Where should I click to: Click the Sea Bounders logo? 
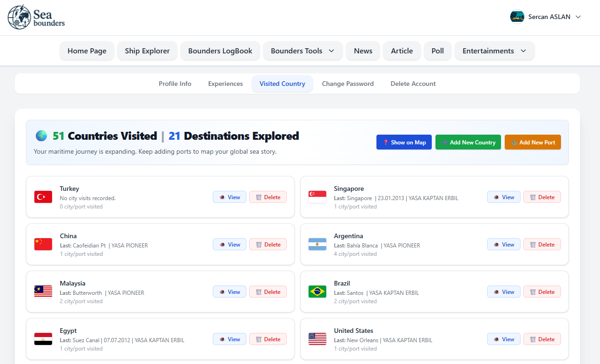[x=36, y=17]
